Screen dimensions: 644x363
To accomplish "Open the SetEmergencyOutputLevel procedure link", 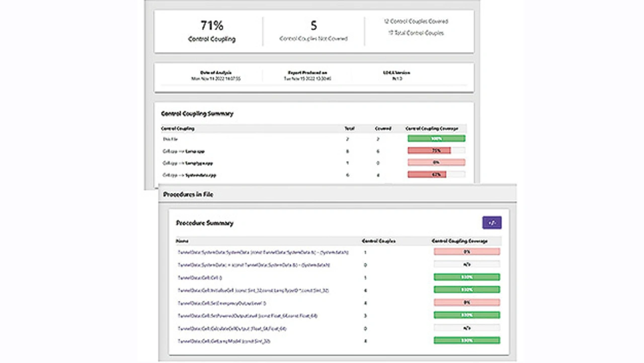I will (221, 303).
